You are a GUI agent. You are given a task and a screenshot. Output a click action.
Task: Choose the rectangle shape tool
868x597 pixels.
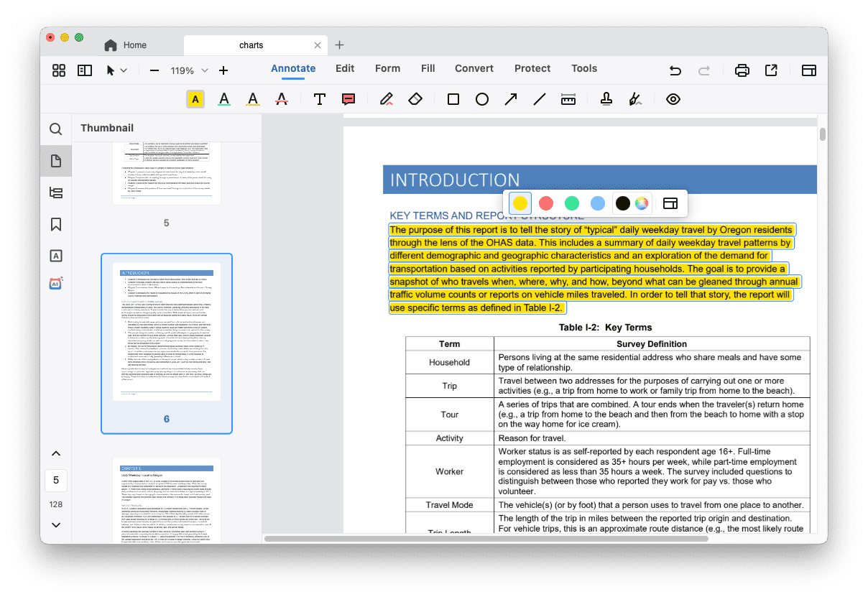(x=453, y=99)
